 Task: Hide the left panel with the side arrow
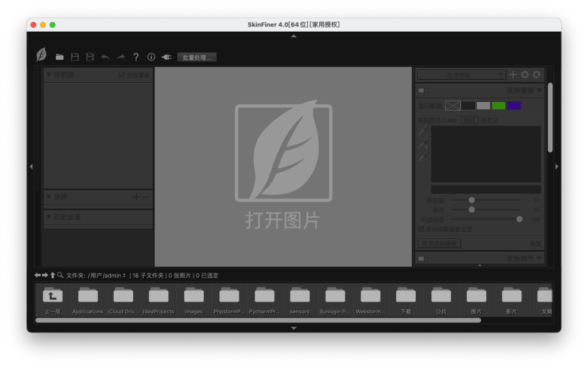coord(31,166)
